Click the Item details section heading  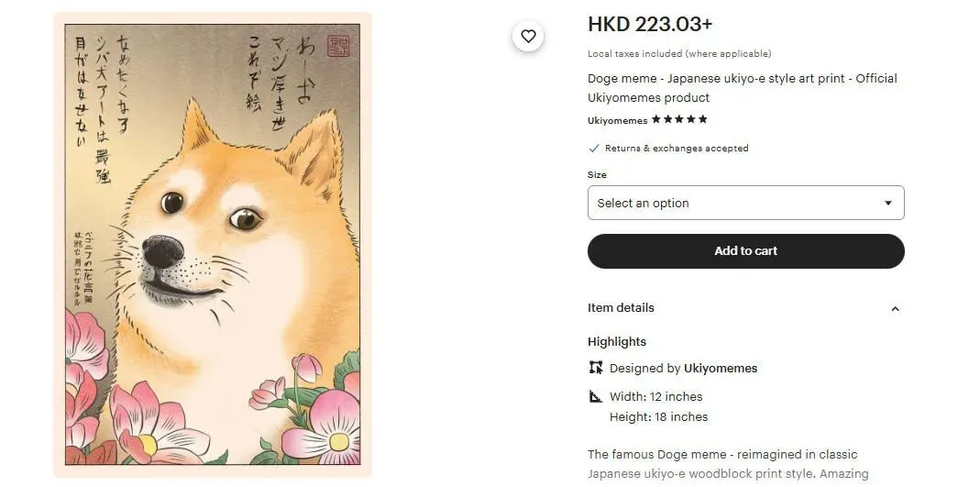[x=621, y=308]
